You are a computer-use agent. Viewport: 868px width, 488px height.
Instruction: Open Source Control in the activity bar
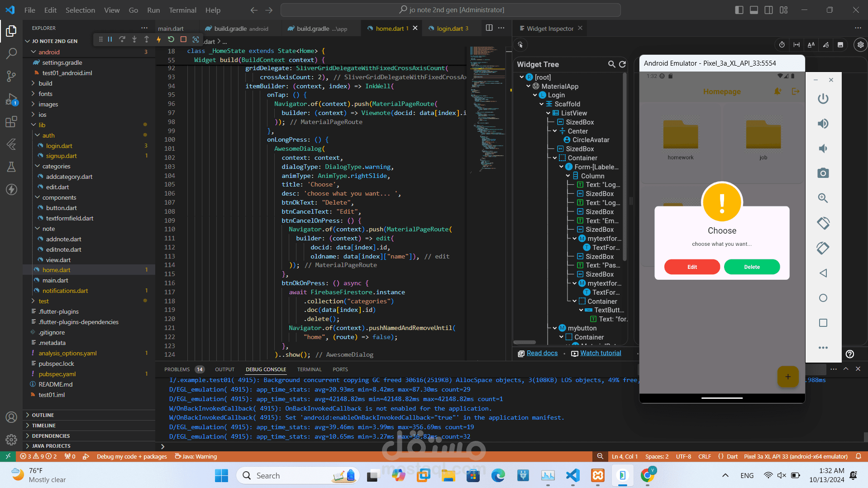(11, 76)
